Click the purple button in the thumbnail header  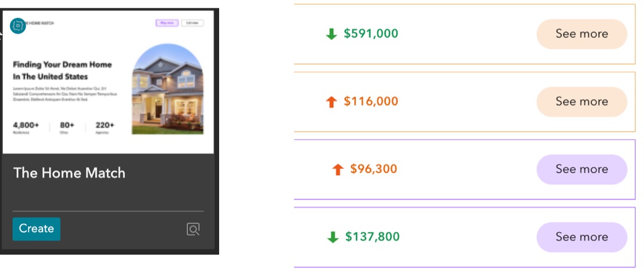[167, 23]
